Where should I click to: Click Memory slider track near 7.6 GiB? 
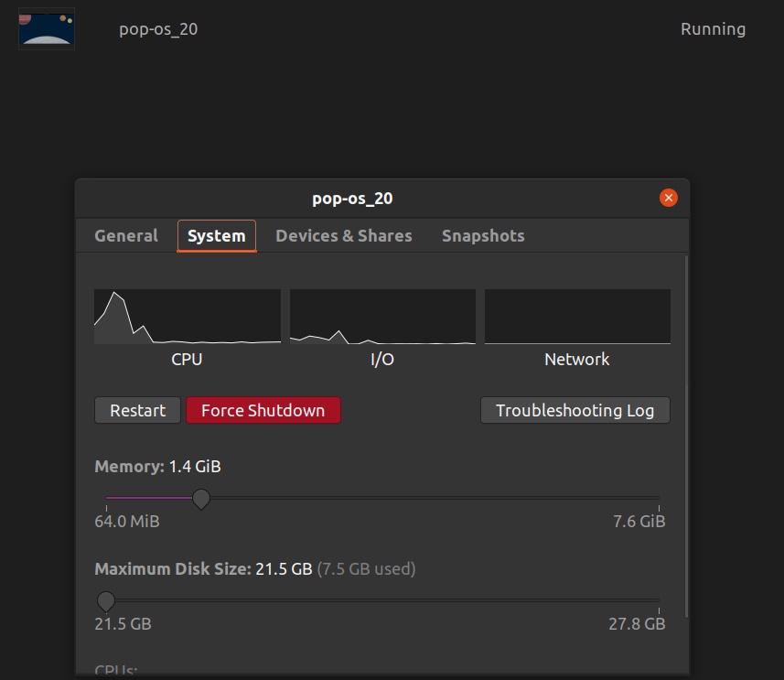pyautogui.click(x=640, y=499)
